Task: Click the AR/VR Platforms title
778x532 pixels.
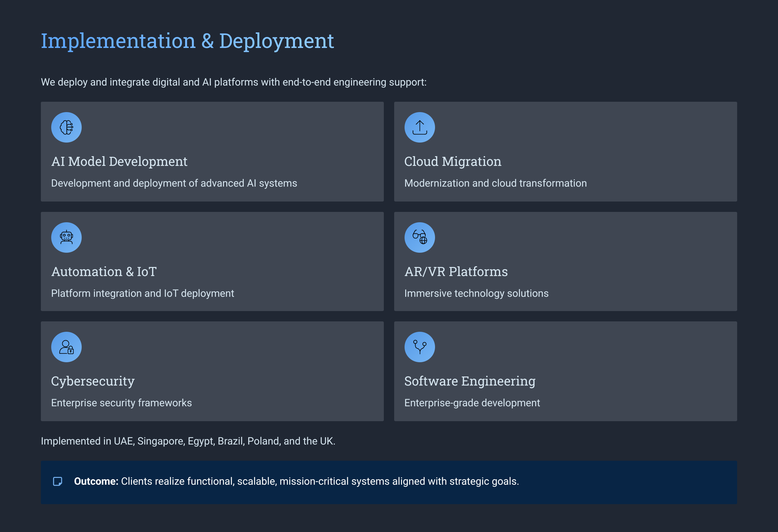Action: pos(456,272)
